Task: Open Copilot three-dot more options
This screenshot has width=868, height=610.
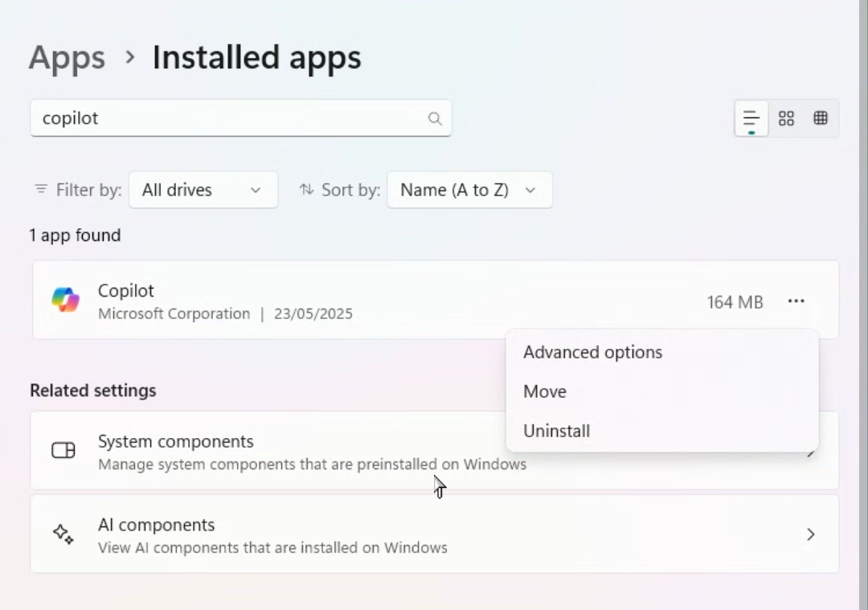Action: 796,301
